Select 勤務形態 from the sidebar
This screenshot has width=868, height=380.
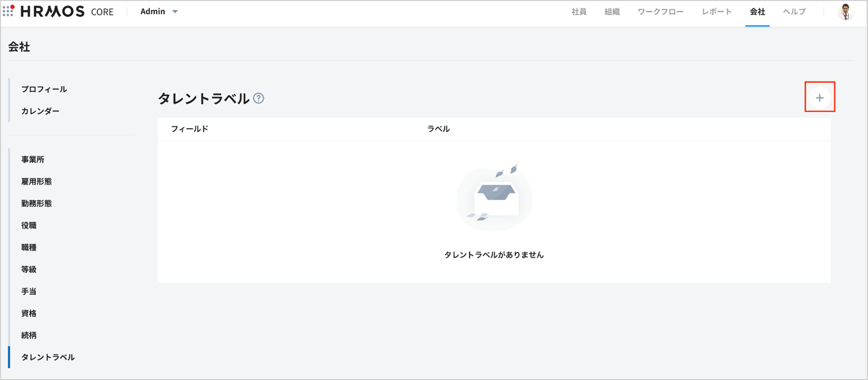pyautogui.click(x=36, y=203)
